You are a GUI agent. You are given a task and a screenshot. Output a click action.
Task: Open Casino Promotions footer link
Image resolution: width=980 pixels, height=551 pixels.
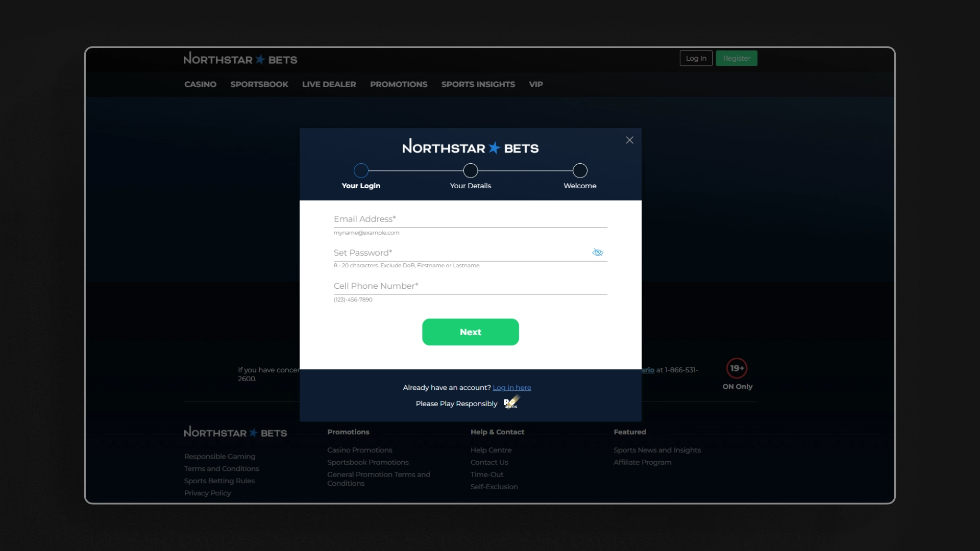click(360, 450)
